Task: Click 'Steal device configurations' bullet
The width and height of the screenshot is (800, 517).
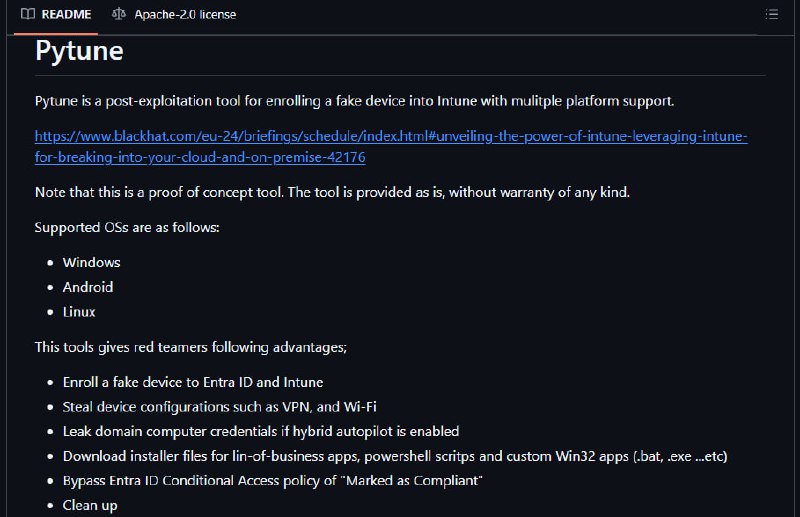Action: pos(219,407)
